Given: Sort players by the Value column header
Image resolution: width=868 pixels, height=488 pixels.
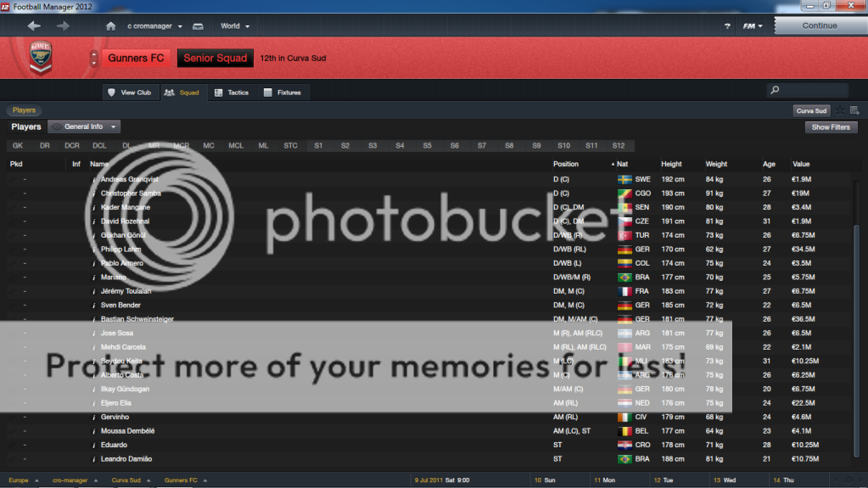Looking at the screenshot, I should (801, 164).
